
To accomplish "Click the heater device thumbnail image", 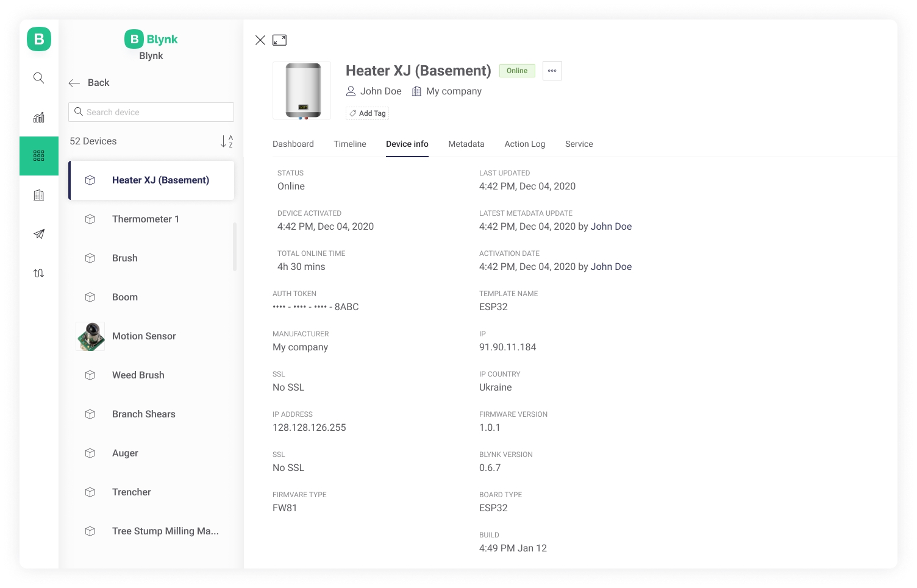I will click(x=302, y=90).
